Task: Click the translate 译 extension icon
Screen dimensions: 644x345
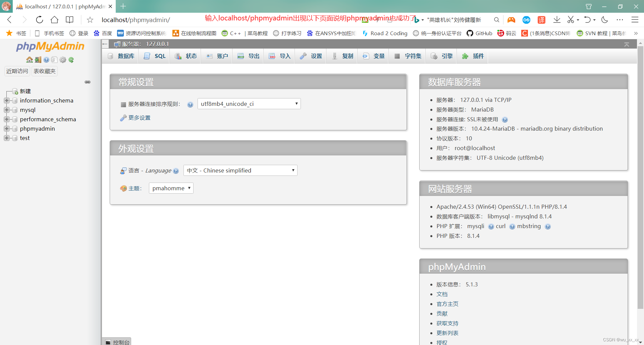Action: pos(541,20)
